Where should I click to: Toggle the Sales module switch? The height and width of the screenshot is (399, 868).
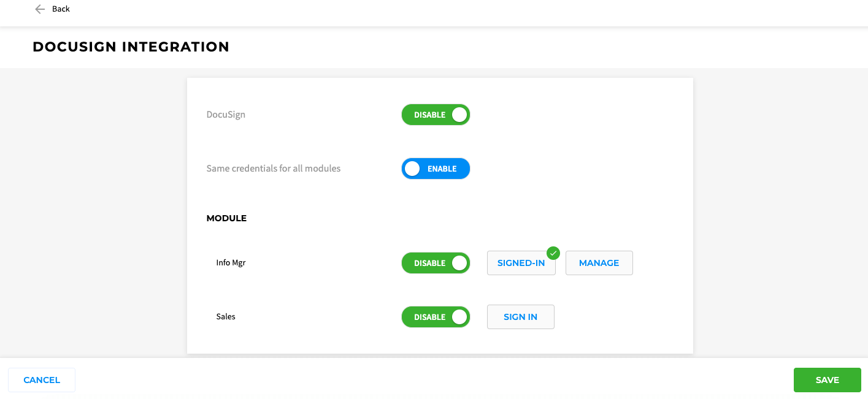(x=436, y=317)
